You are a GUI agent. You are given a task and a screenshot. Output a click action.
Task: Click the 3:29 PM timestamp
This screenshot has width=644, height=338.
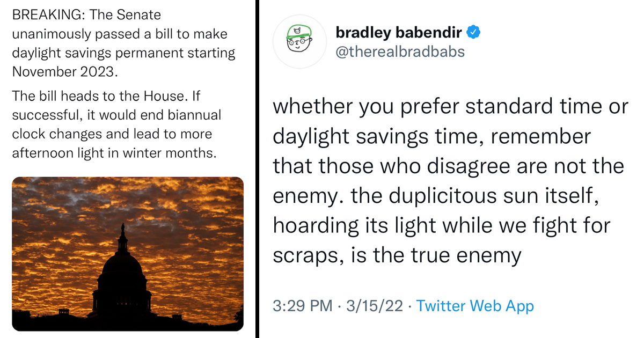click(x=303, y=306)
